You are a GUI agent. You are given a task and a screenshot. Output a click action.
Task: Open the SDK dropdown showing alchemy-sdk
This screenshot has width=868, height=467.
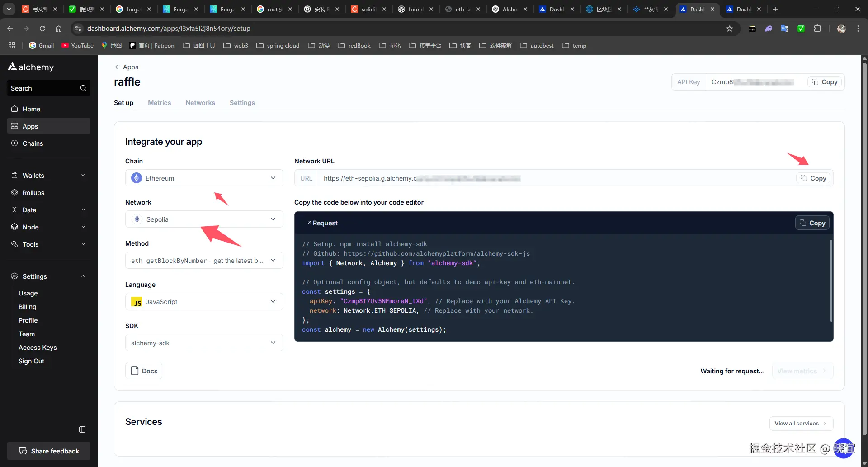coord(204,343)
